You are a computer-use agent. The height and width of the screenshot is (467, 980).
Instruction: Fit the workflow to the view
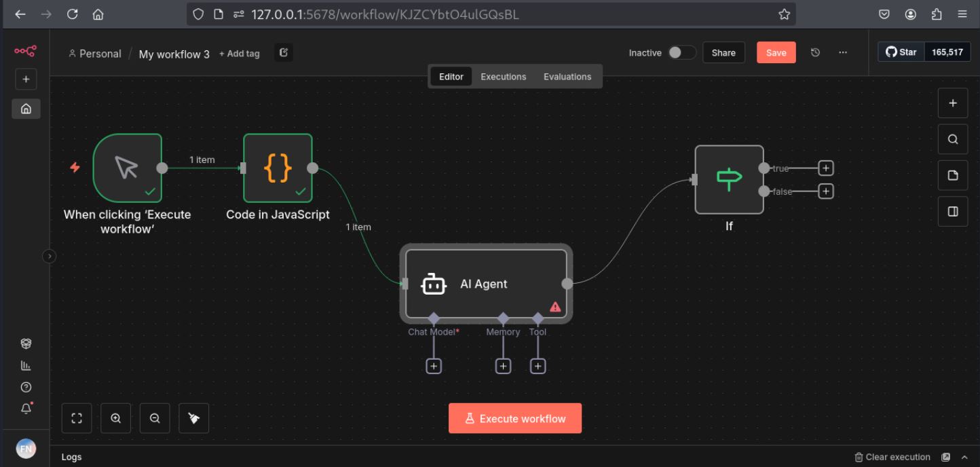(77, 417)
